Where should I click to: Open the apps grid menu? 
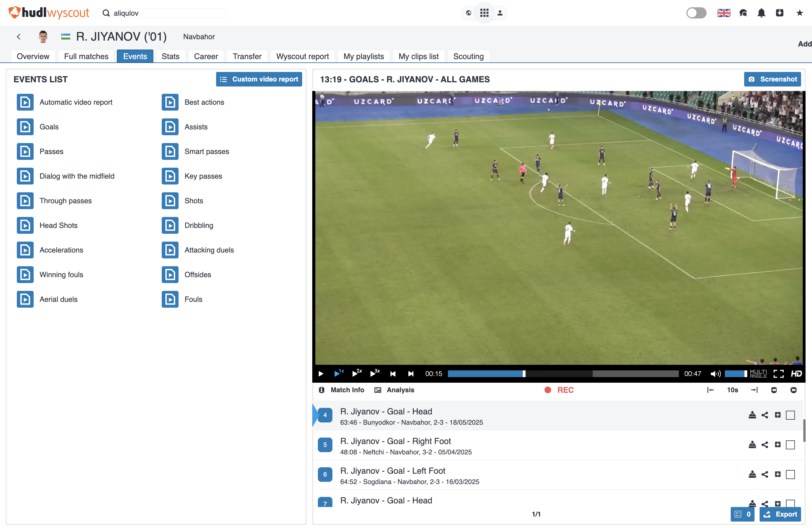pos(484,13)
